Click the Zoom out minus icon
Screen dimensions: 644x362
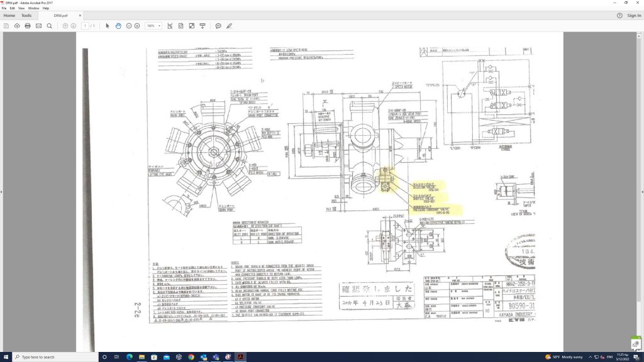click(129, 26)
